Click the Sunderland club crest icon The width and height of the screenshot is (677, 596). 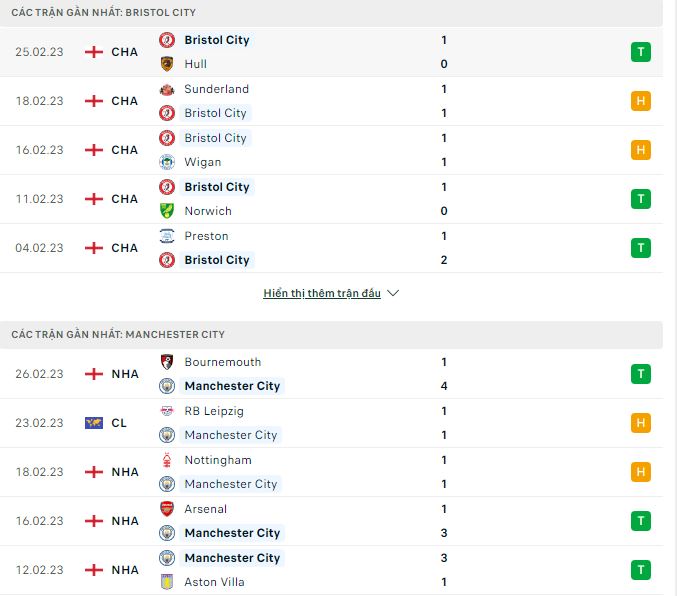click(167, 89)
